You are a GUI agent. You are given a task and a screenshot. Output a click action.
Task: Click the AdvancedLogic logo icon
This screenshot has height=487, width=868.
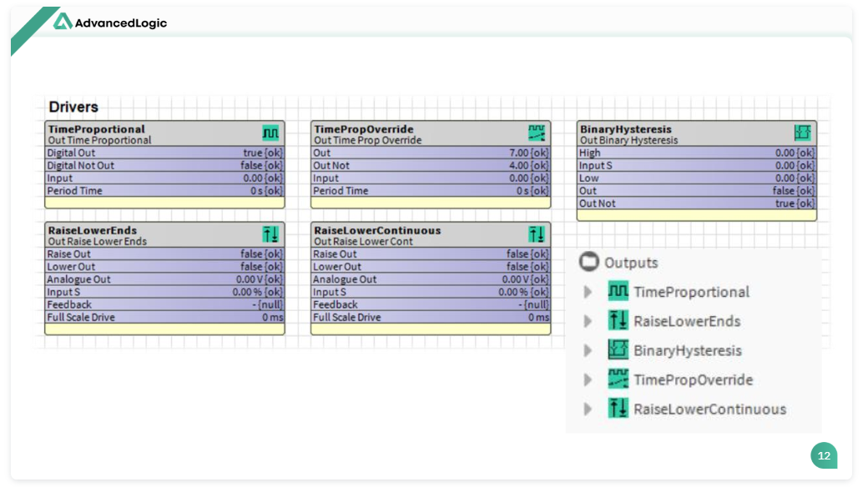tap(63, 23)
